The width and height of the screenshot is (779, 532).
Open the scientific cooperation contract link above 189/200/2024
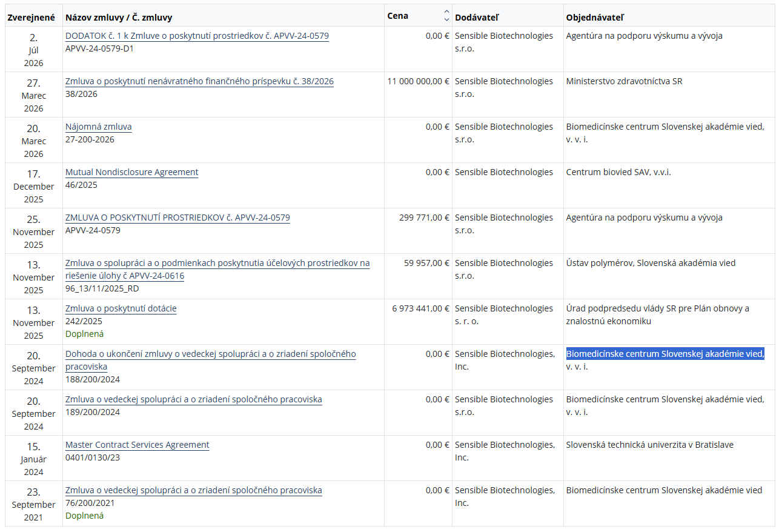pyautogui.click(x=194, y=399)
